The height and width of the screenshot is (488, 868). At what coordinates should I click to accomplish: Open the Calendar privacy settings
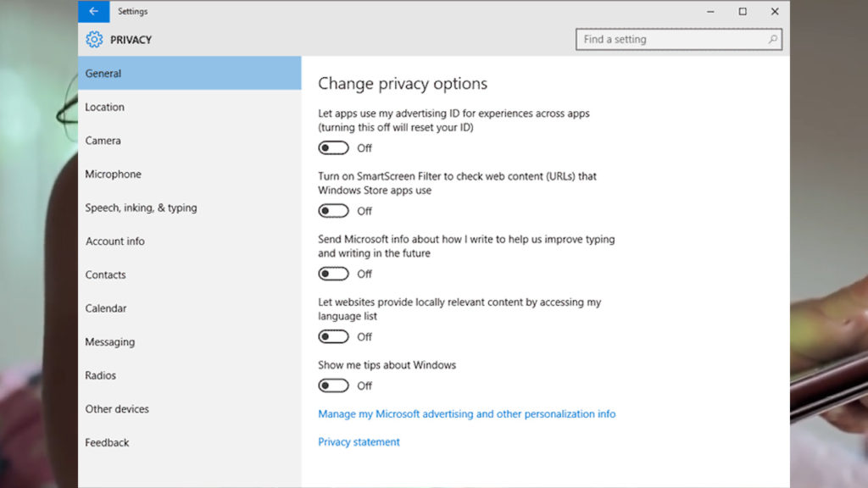tap(189, 308)
